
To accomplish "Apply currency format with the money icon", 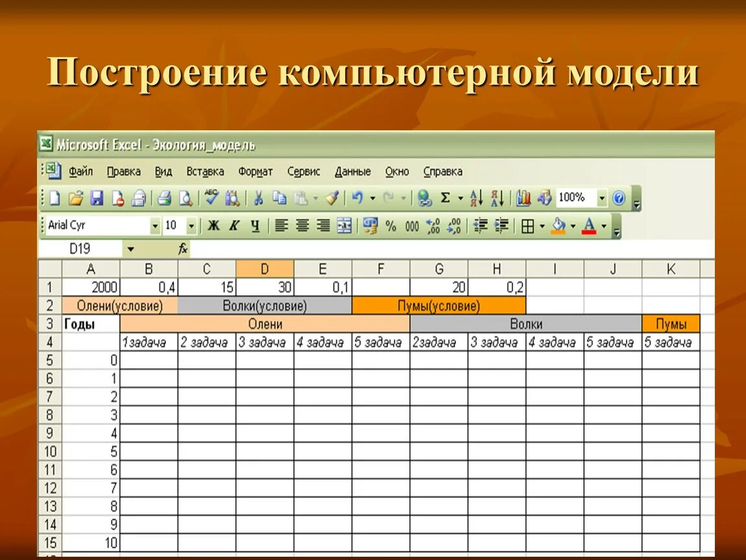I will tap(370, 226).
